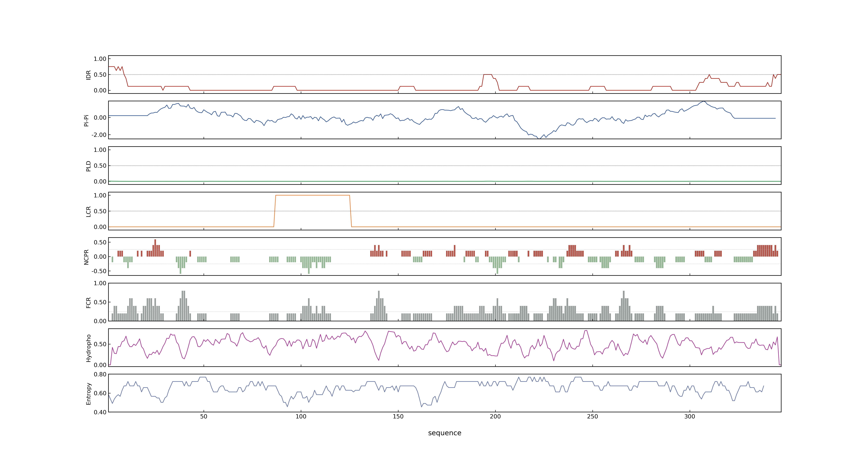The width and height of the screenshot is (868, 463).
Task: Click the 0.00 tick of Pi-Pi panel
Action: pyautogui.click(x=100, y=118)
